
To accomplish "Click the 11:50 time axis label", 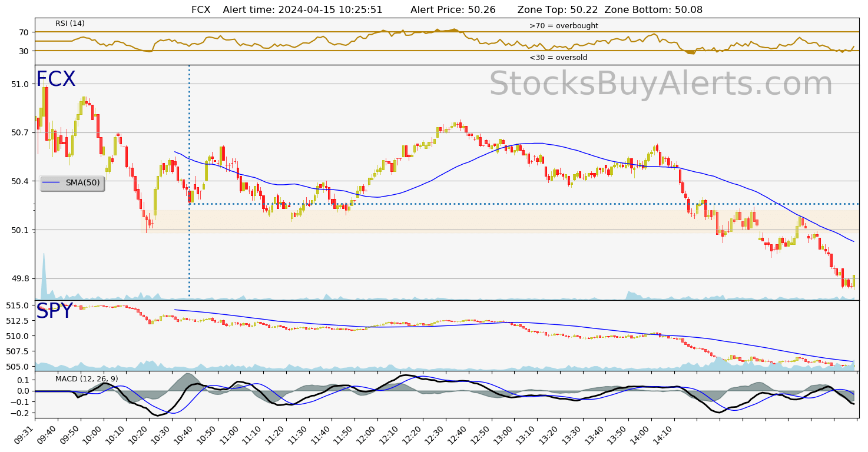I will coord(343,434).
